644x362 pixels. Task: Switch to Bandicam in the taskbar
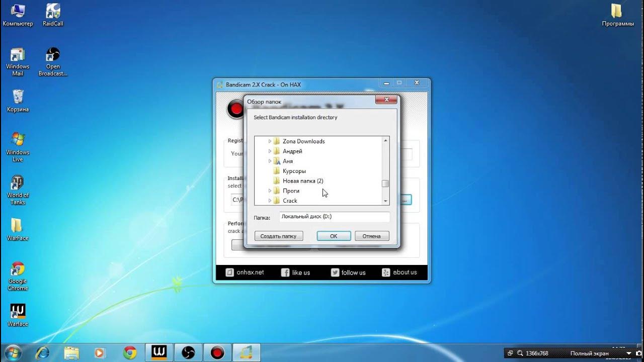click(x=217, y=353)
